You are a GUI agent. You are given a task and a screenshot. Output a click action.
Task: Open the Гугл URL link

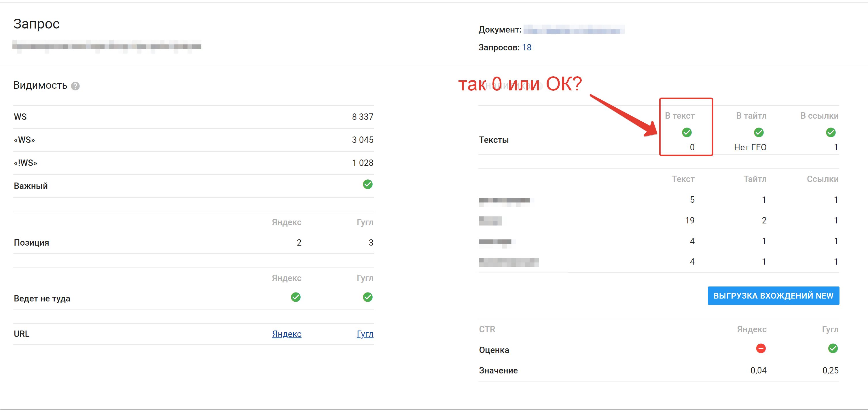365,334
